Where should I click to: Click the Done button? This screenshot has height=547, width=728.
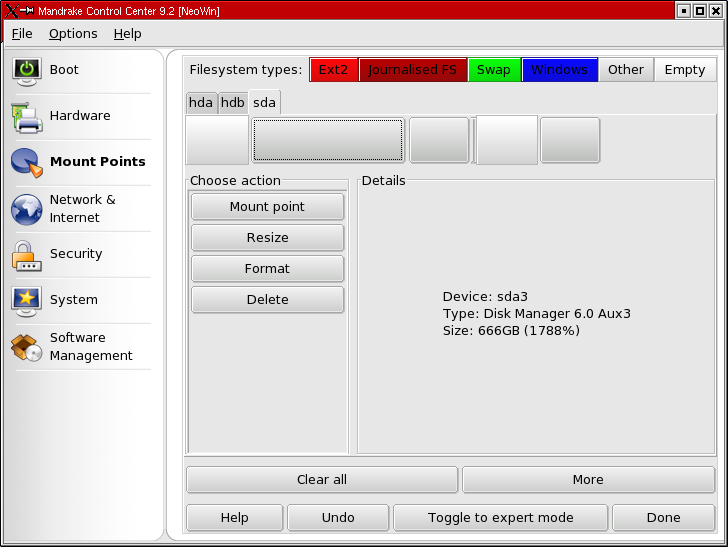663,518
